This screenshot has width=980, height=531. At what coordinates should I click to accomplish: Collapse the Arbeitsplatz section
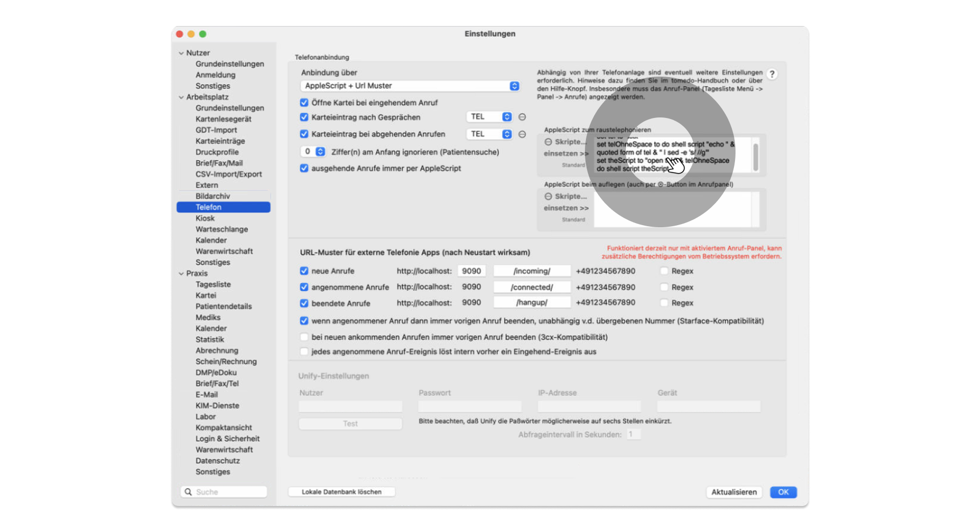point(181,97)
